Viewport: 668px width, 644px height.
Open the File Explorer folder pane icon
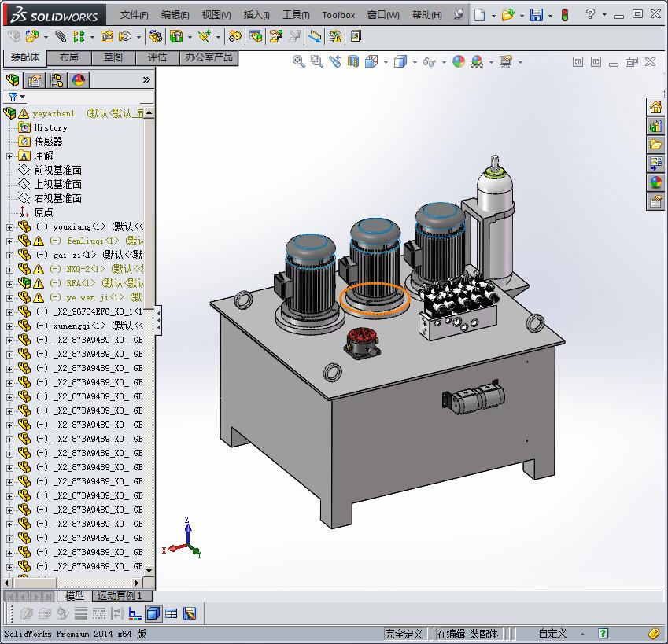(655, 145)
